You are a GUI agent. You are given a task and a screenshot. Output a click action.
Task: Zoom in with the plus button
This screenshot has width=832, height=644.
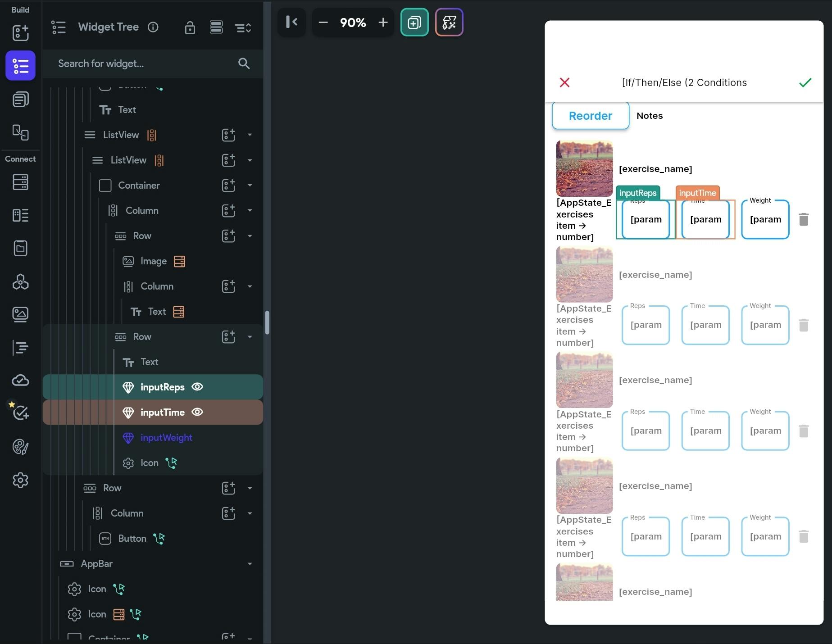point(383,22)
